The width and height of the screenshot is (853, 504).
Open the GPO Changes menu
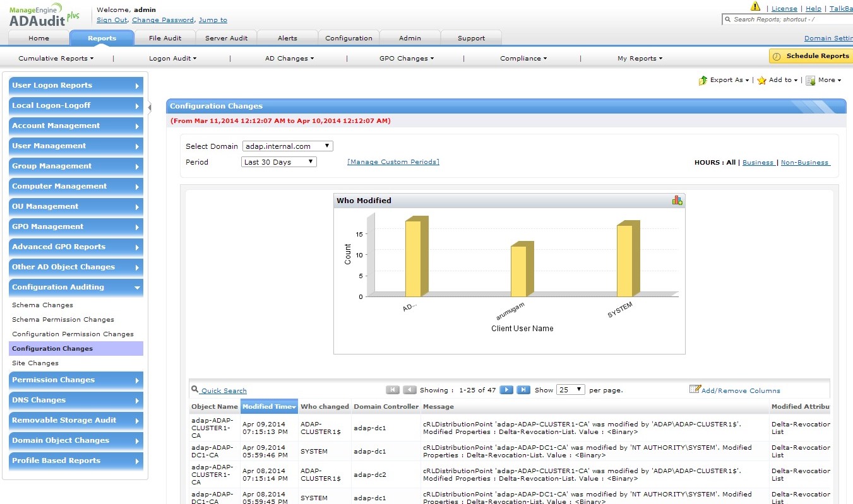406,59
